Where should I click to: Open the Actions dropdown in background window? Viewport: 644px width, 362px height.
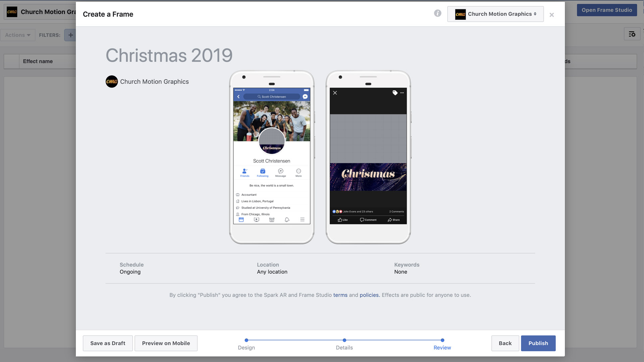click(18, 35)
